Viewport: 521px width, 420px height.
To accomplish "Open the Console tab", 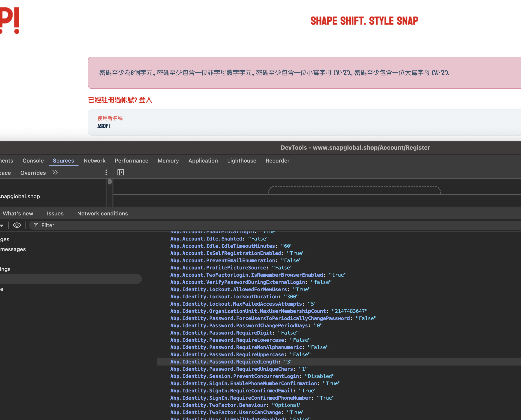I will (33, 161).
